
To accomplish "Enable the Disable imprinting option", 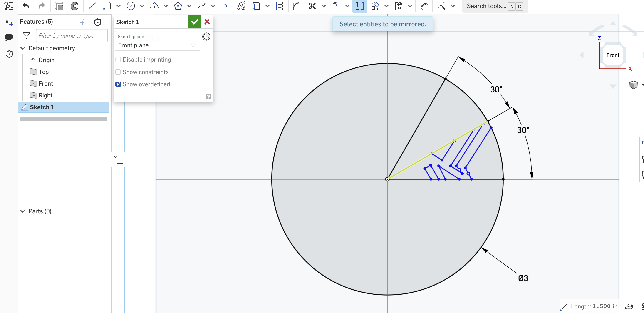I will 118,59.
